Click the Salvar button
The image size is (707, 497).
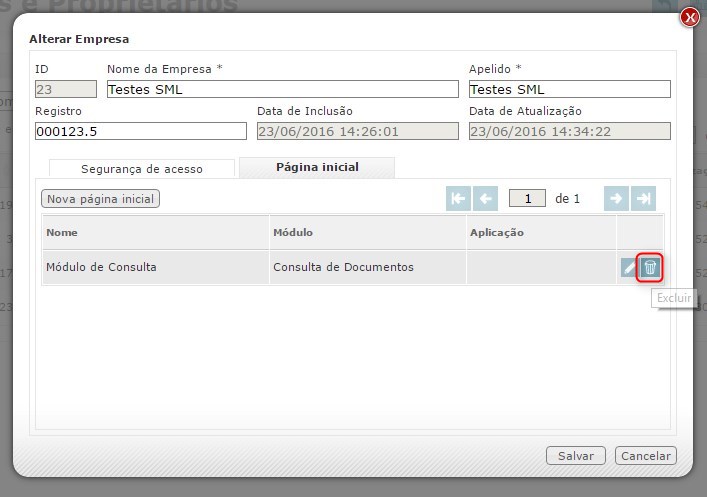(x=576, y=455)
